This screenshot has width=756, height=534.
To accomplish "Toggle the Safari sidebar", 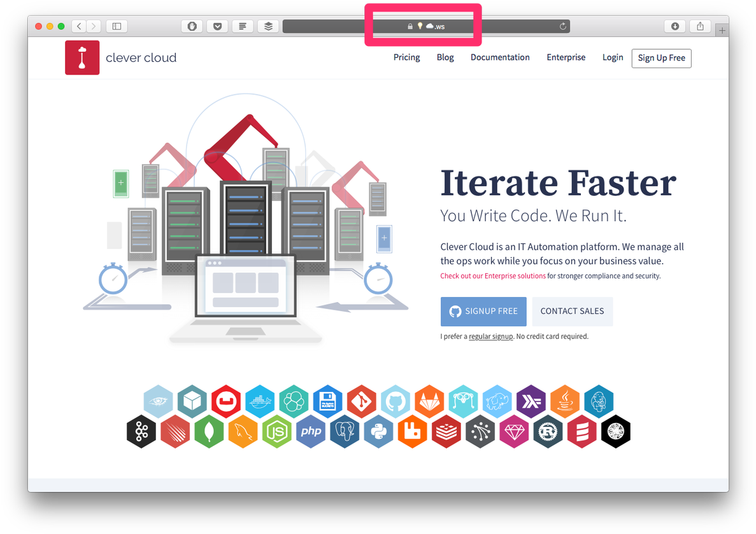I will (x=117, y=26).
